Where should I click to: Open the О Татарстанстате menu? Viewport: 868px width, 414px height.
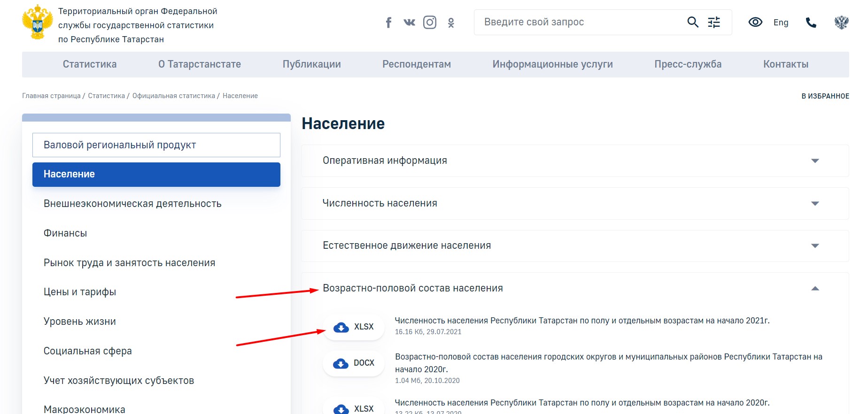[x=200, y=64]
